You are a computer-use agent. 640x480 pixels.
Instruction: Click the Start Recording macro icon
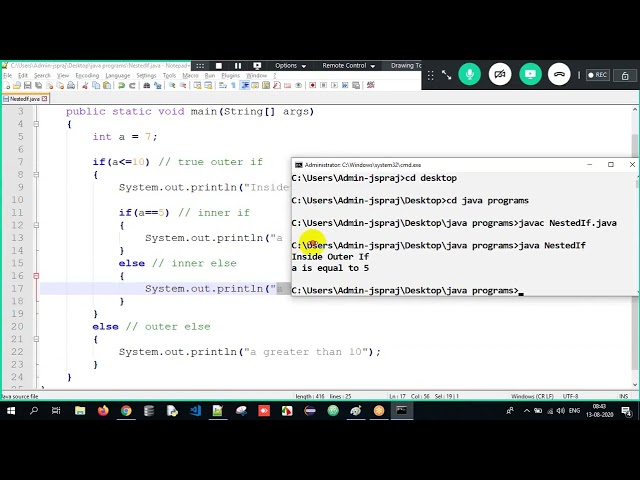(313, 85)
